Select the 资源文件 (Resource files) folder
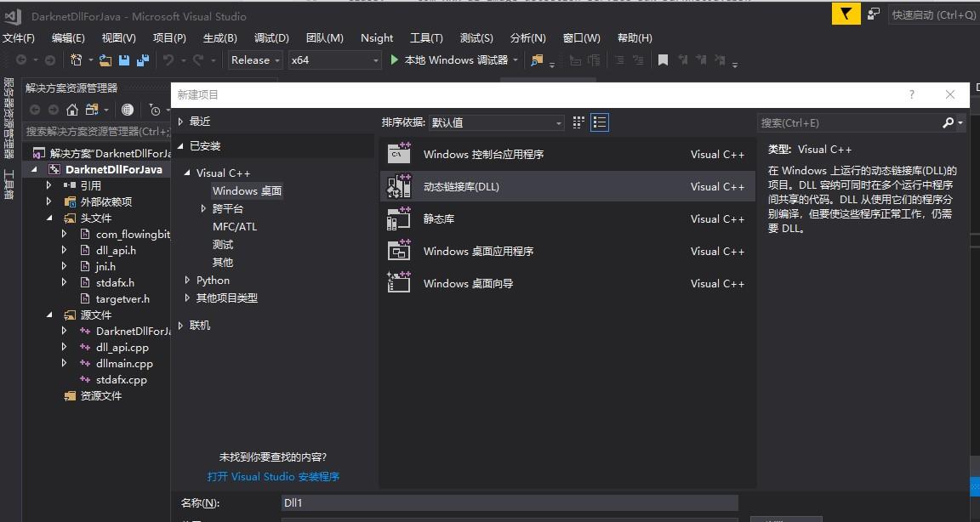Screen dimensions: 980x522 click(x=100, y=396)
